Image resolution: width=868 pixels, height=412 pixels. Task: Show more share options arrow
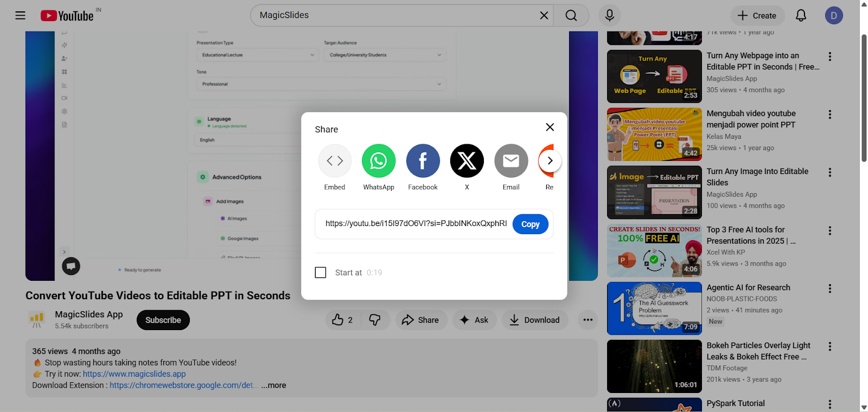pos(550,160)
